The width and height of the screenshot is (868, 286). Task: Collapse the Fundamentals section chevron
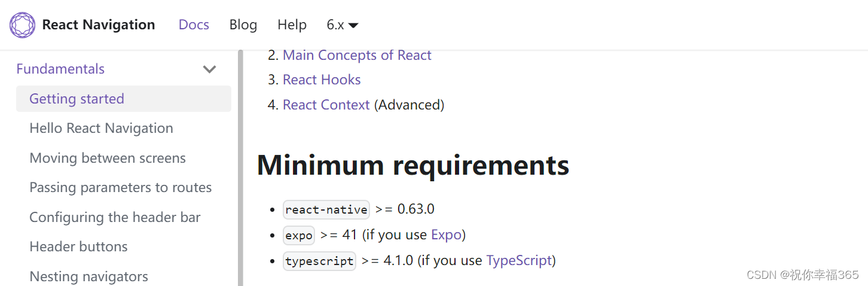click(209, 69)
